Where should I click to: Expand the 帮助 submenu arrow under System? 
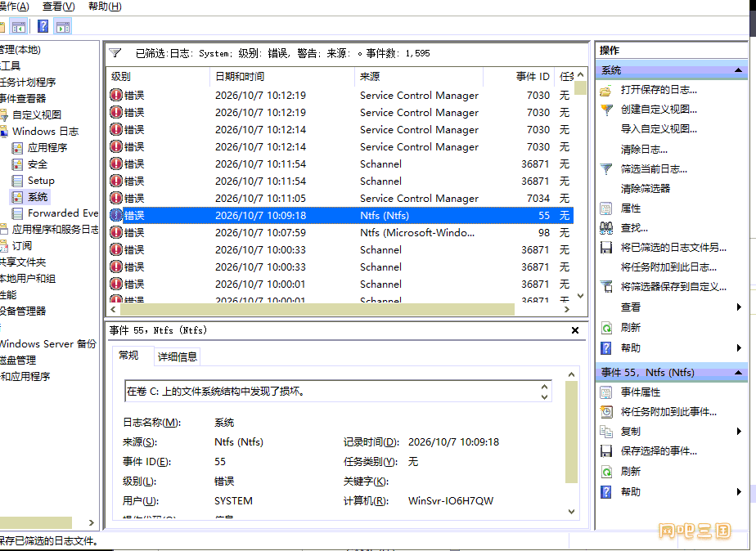pyautogui.click(x=739, y=347)
